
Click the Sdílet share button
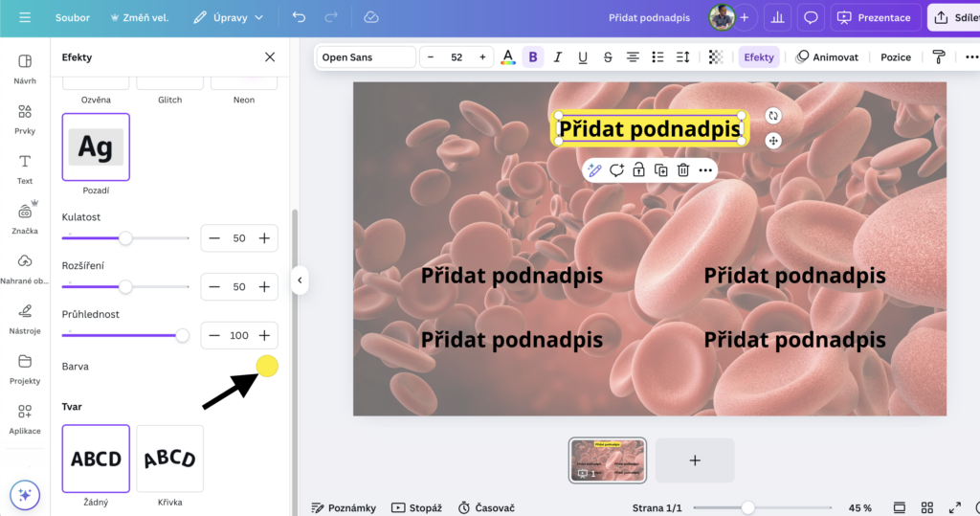954,17
